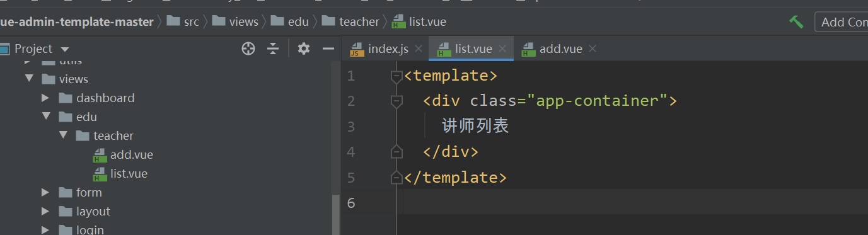The image size is (868, 235).
Task: Click the fold end marker on line 4
Action: [x=396, y=152]
